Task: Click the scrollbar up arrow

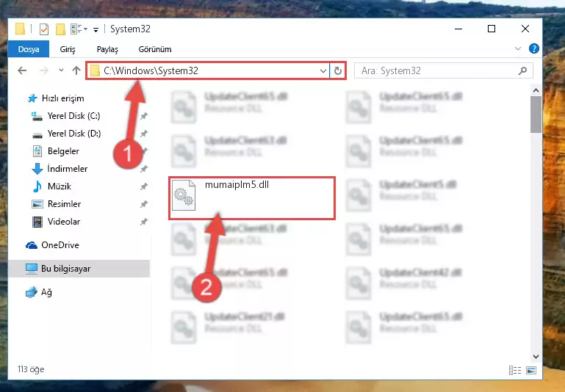Action: pyautogui.click(x=536, y=90)
